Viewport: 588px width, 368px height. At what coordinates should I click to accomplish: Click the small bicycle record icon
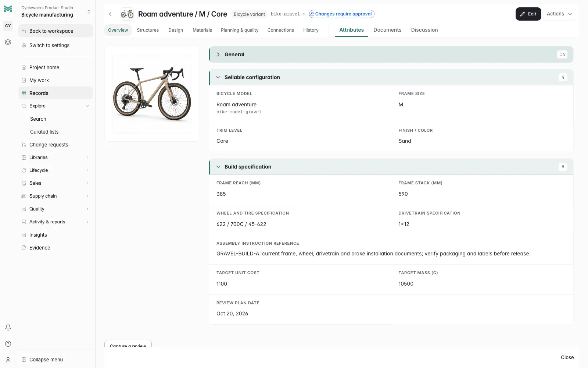(x=127, y=14)
